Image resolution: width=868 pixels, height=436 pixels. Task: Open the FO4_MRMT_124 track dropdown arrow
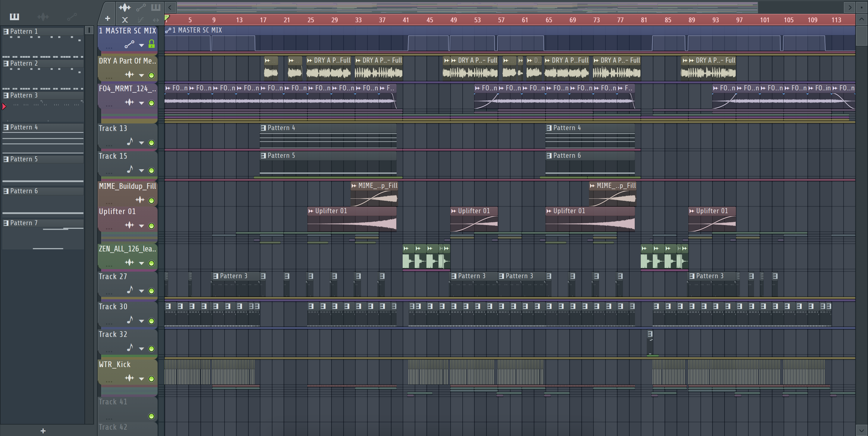142,103
